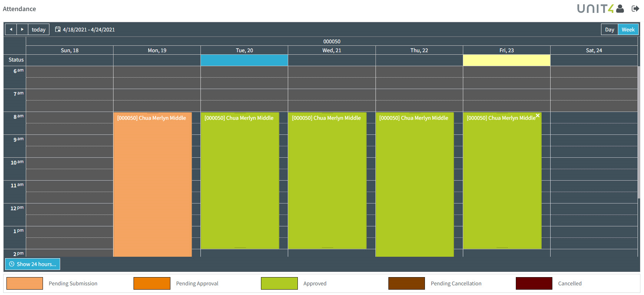Click the Attendance page title
Screen dimensions: 644x295
19,9
